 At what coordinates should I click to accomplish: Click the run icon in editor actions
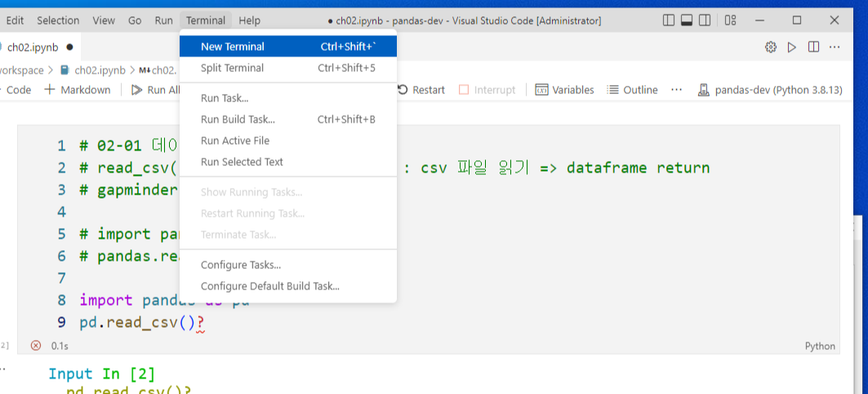tap(792, 47)
